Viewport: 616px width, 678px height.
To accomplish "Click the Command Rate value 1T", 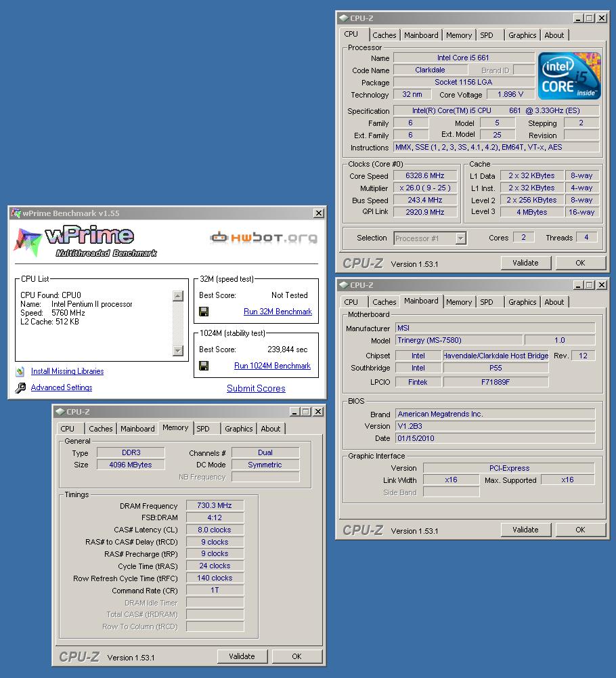I will click(215, 590).
